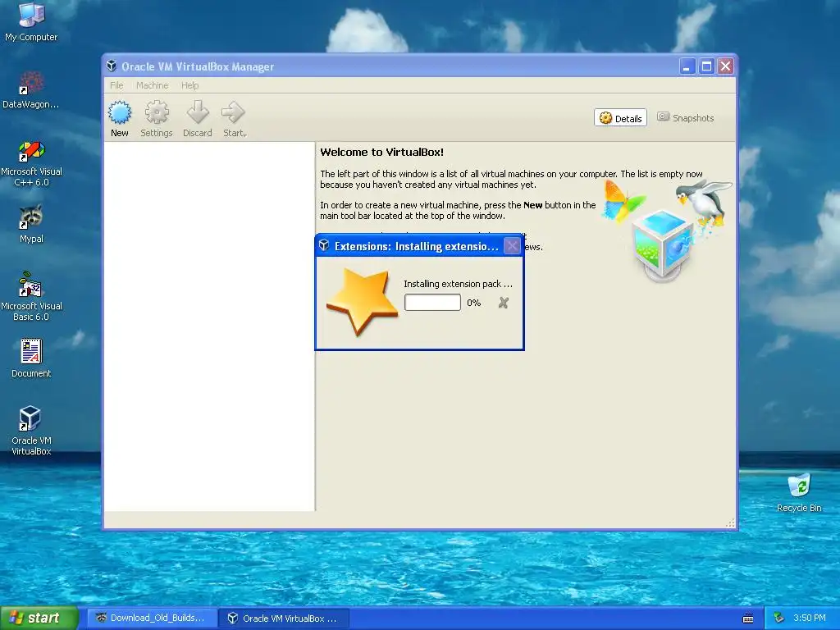The height and width of the screenshot is (630, 840).
Task: Close the Extensions installing dialog
Action: point(512,246)
